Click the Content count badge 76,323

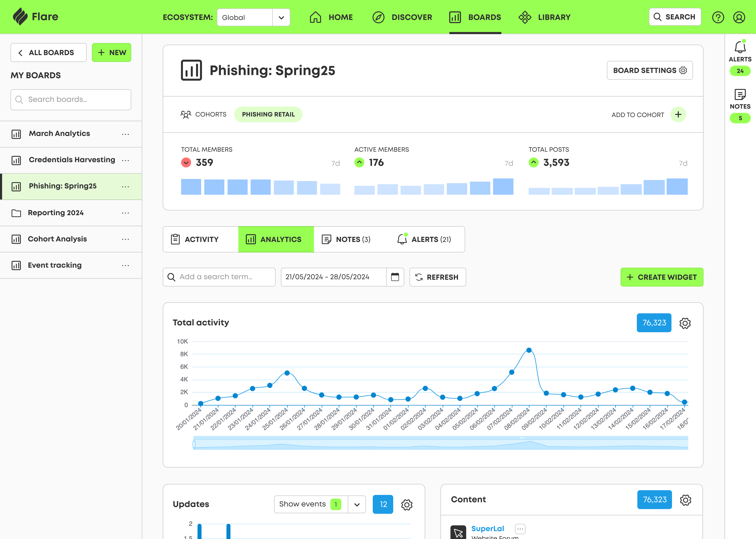tap(654, 500)
